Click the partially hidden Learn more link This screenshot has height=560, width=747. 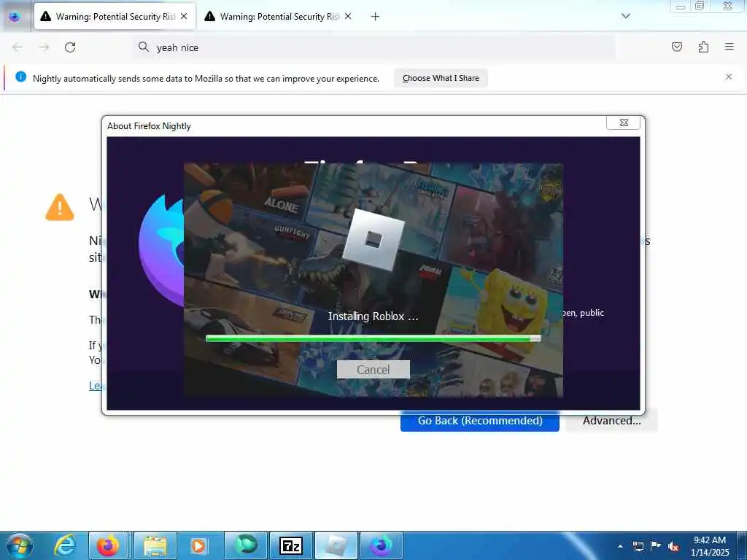(96, 386)
